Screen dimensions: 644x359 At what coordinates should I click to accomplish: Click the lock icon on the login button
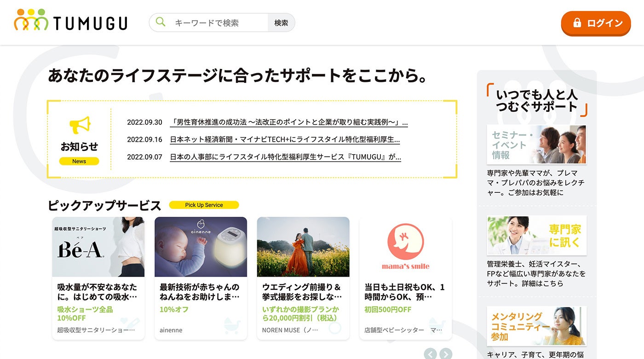coord(577,23)
